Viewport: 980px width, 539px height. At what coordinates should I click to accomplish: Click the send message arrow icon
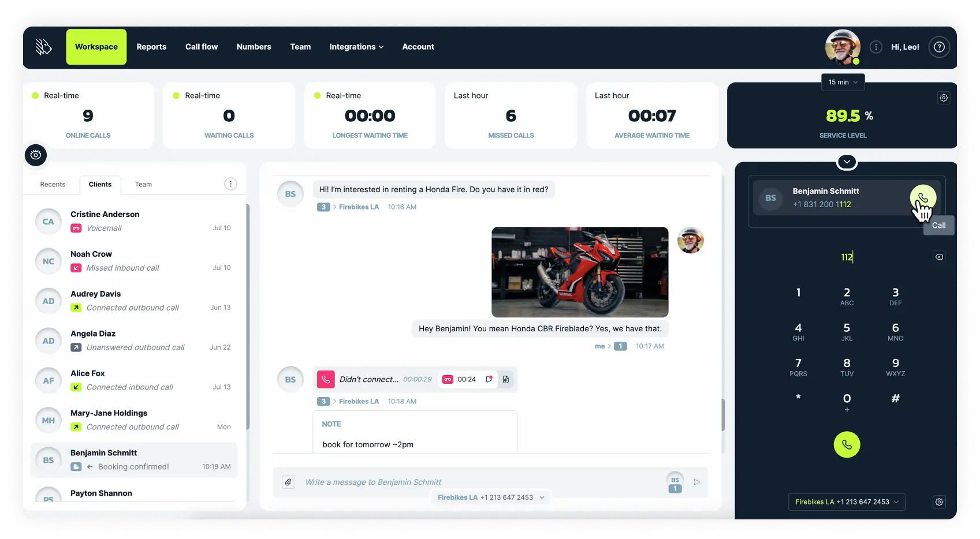click(x=697, y=482)
